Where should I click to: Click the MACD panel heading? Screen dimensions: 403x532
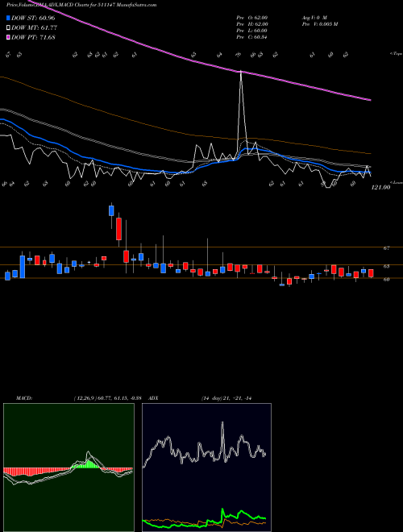24,398
